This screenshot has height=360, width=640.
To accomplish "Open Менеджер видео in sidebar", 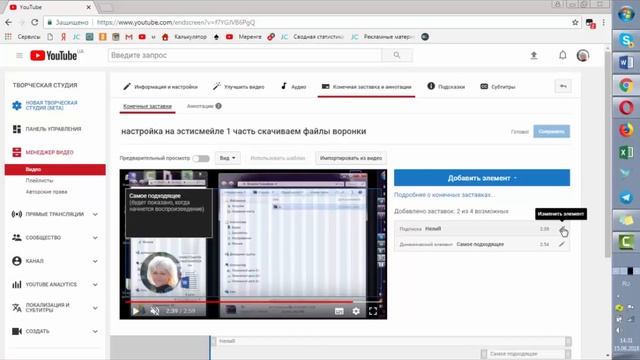I will [x=49, y=152].
